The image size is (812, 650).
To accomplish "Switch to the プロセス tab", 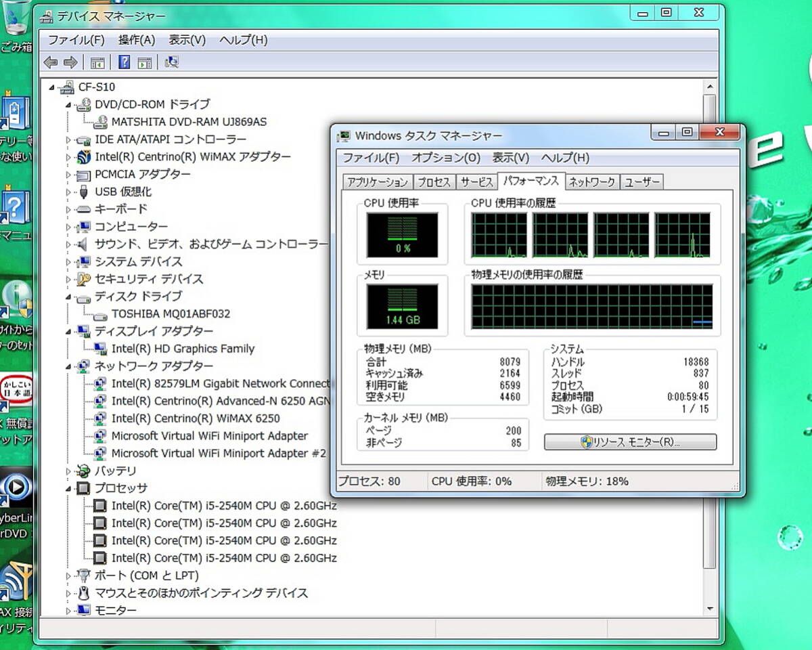I will tap(434, 182).
